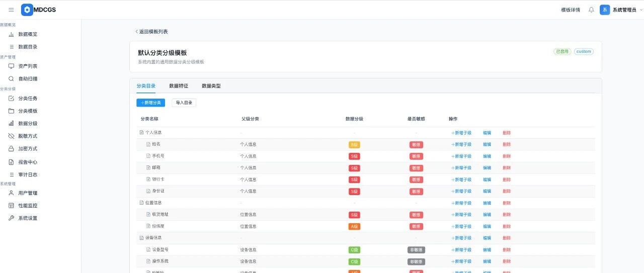This screenshot has width=644, height=273.
Task: Click the 数据分级 column header
Action: tap(354, 119)
